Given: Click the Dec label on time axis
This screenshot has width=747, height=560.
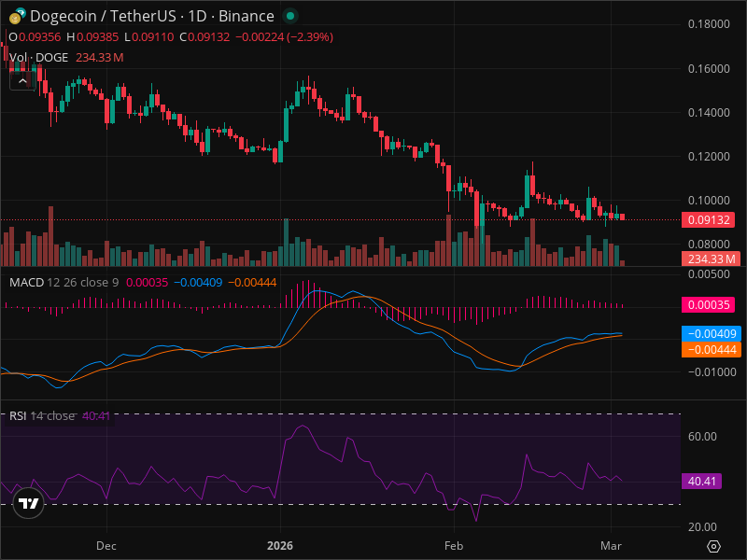Looking at the screenshot, I should [x=106, y=546].
